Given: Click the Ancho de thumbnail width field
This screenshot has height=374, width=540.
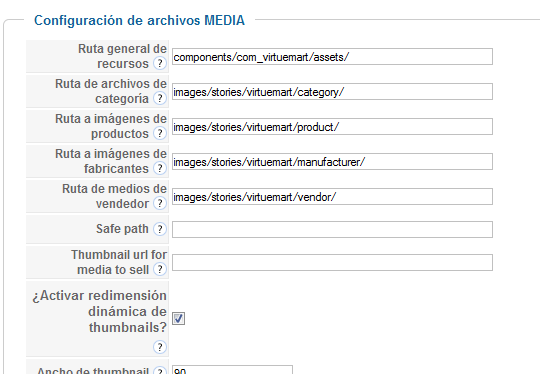Looking at the screenshot, I should (x=232, y=370).
